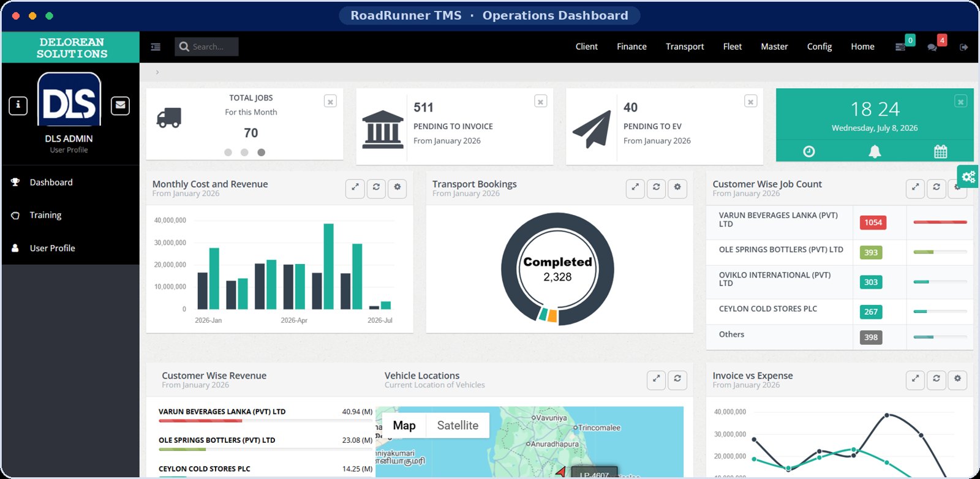Open Transport Bookings settings gear
Screen dimensions: 980x479
click(677, 188)
